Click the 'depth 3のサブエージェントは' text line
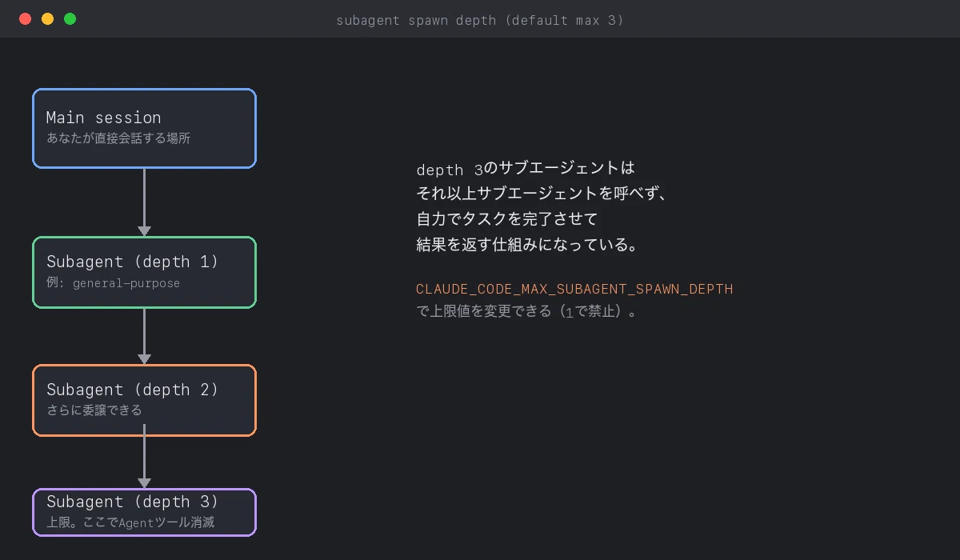Viewport: 960px width, 560px height. pyautogui.click(x=526, y=168)
